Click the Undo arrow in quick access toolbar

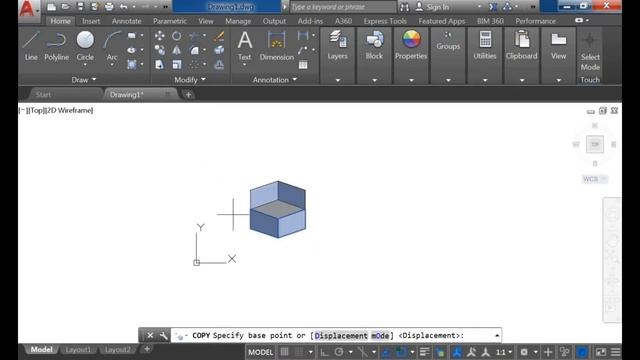[x=123, y=7]
